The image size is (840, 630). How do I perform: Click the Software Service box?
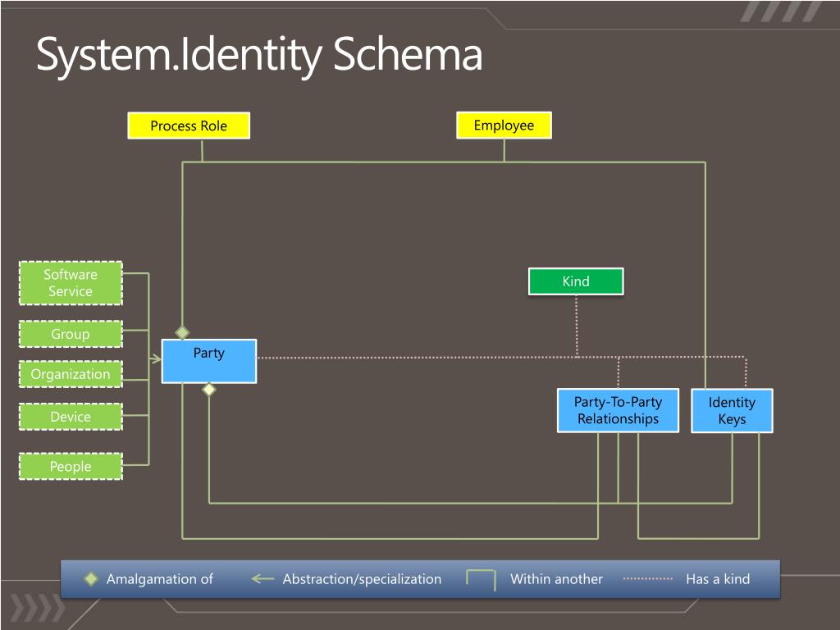71,283
